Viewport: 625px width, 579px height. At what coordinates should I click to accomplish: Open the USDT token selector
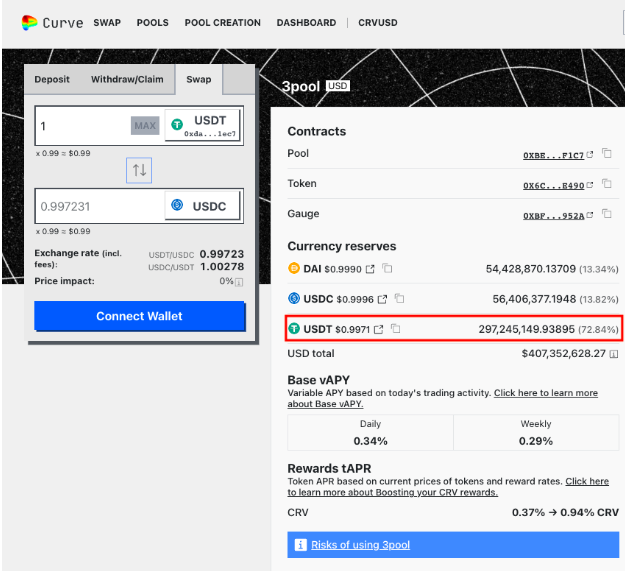203,126
